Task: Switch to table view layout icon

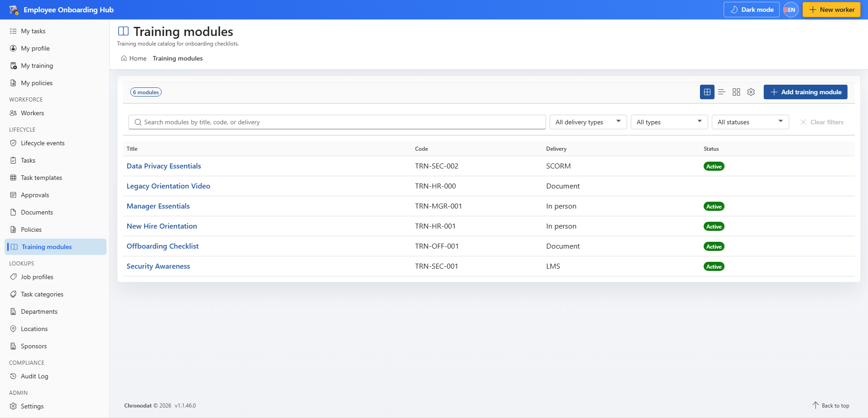Action: [707, 92]
